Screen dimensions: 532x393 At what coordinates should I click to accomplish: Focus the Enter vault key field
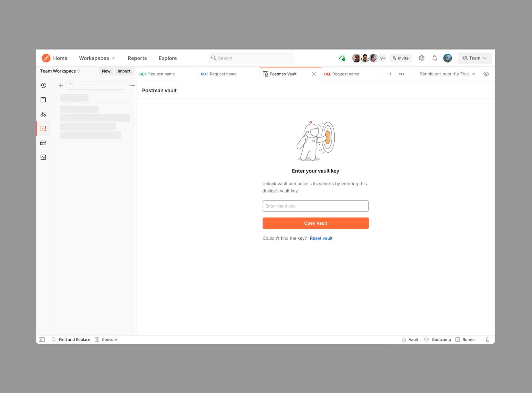[x=315, y=206]
